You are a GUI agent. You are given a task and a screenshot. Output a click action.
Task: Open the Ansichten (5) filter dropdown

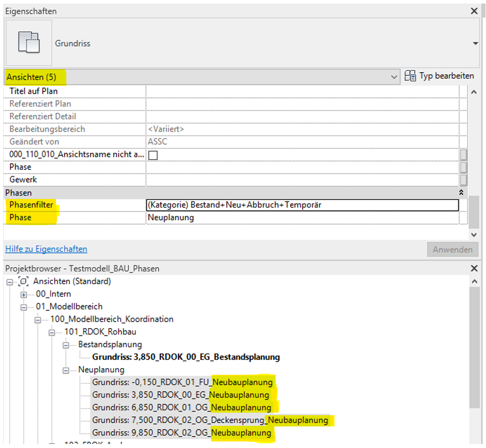pyautogui.click(x=394, y=77)
